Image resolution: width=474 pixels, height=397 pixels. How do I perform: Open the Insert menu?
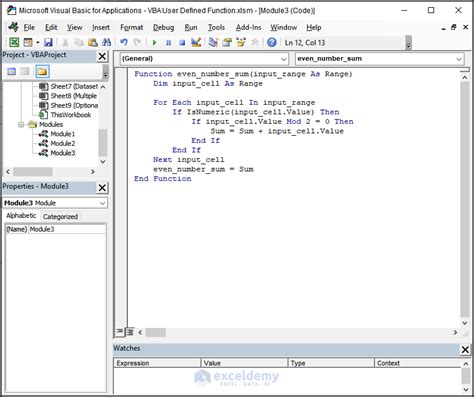(x=101, y=28)
